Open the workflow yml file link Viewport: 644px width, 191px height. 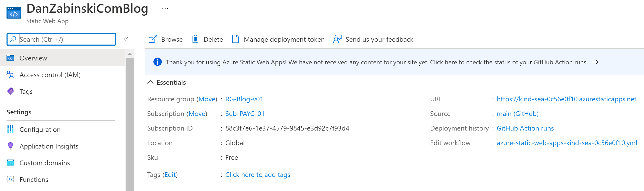[567, 143]
